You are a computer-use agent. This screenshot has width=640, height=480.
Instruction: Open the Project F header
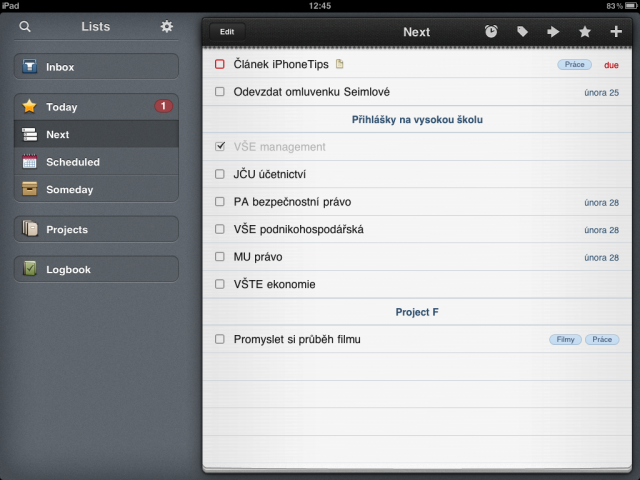coord(417,312)
